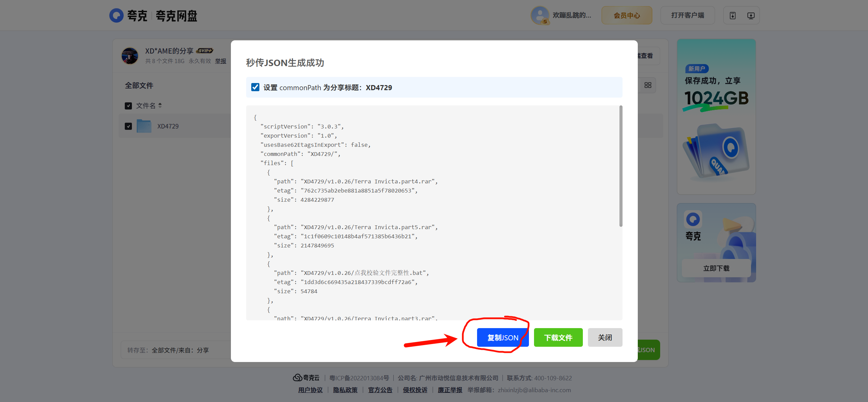Click the Quark app icon in promo card
868x402 pixels.
tap(693, 219)
